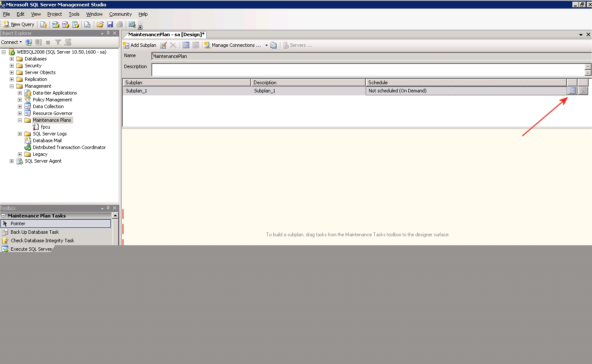Collapse the Maintenance Plans node

(x=20, y=120)
